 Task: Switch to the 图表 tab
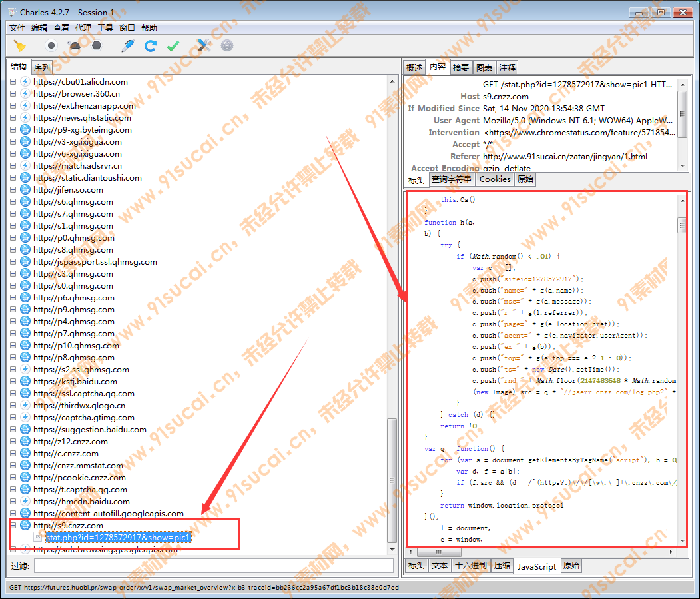click(484, 67)
